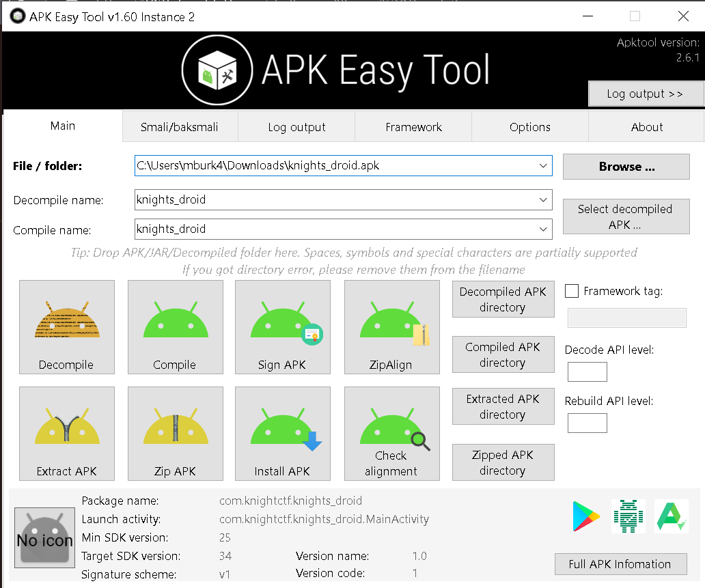Switch to the Options tab
This screenshot has width=705, height=588.
tap(530, 127)
